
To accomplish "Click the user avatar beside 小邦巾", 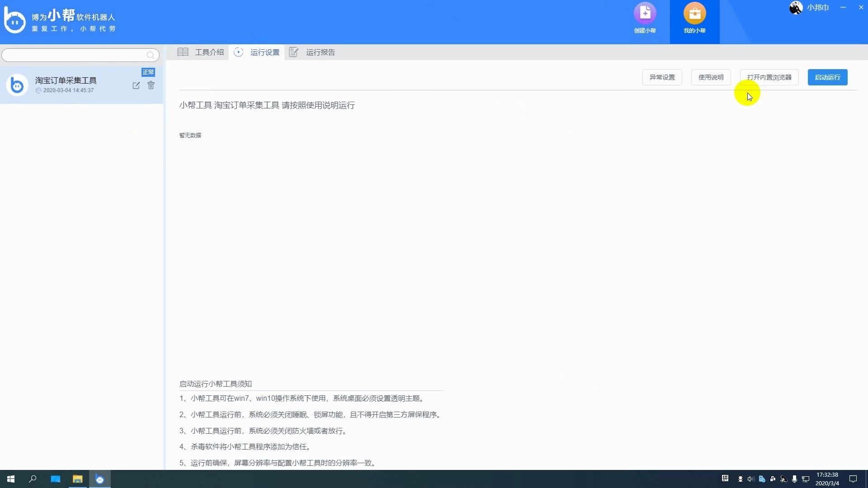I will [796, 8].
